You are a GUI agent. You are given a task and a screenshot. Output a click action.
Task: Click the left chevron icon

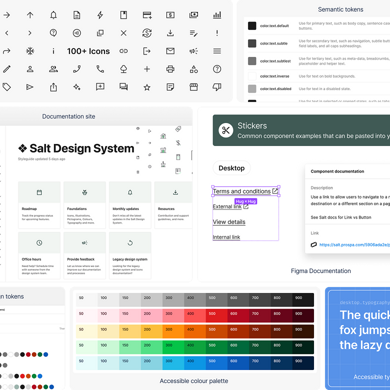[x=7, y=33]
